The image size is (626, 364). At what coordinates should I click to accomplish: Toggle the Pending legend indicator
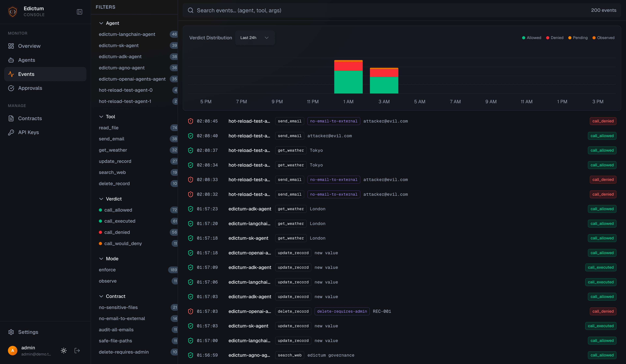578,37
